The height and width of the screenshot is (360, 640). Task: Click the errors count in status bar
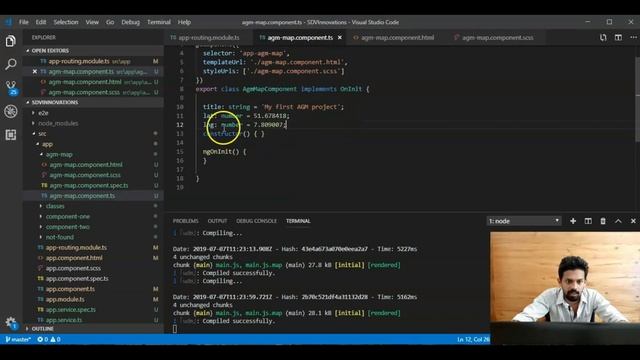click(x=43, y=339)
